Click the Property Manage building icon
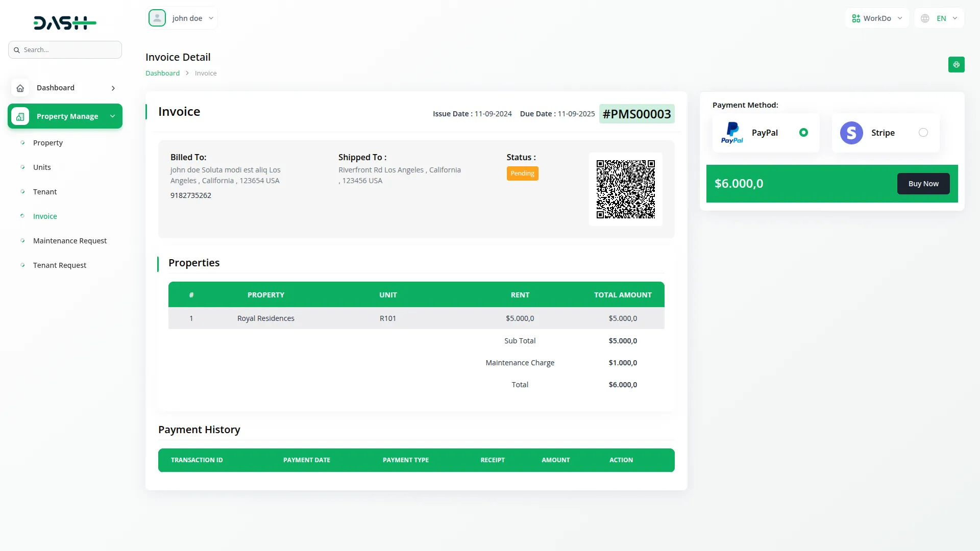The width and height of the screenshot is (980, 551). [x=20, y=116]
